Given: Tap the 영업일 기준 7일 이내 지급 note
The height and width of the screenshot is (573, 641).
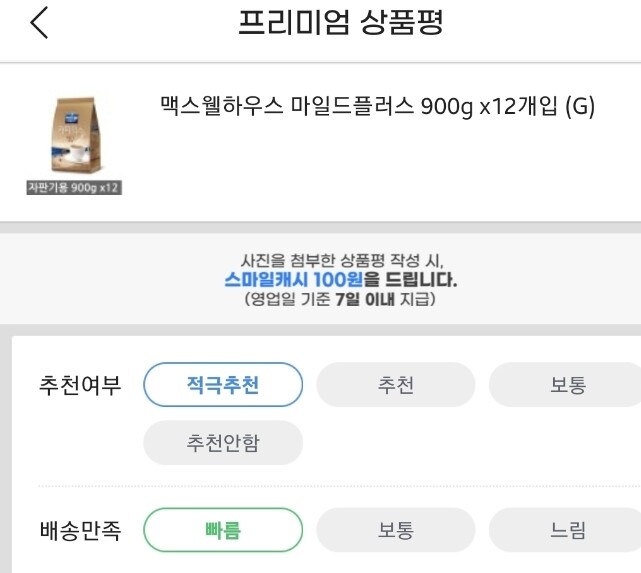Looking at the screenshot, I should pos(340,299).
